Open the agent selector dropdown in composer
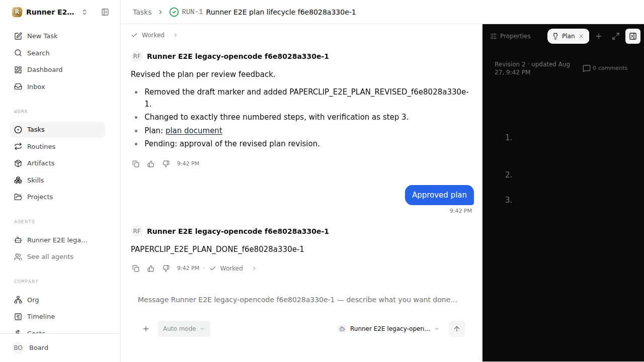 click(x=389, y=329)
